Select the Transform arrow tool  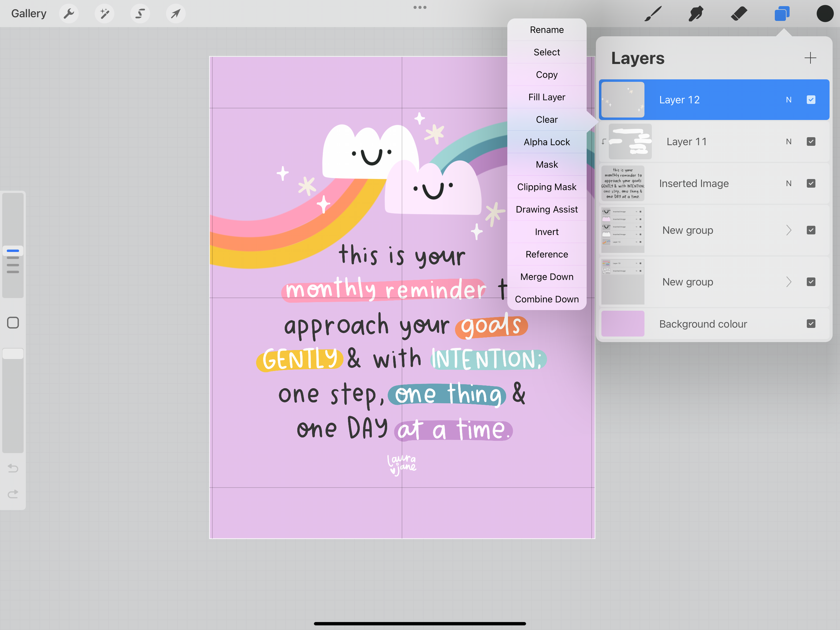(175, 13)
